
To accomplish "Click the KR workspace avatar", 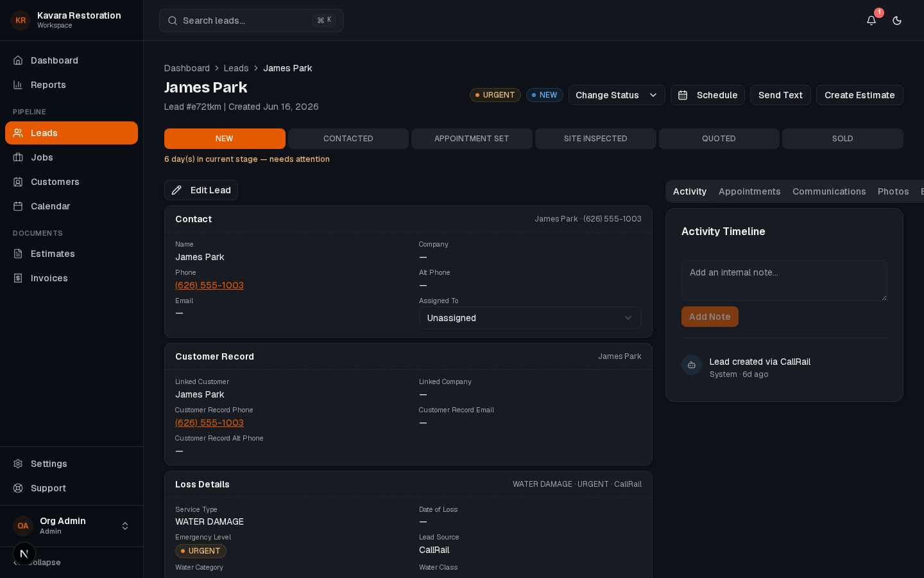I will point(21,21).
